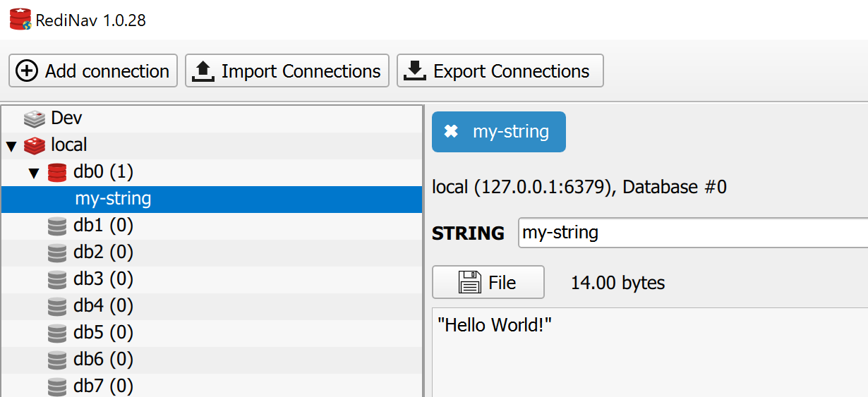Collapse the db0 database tree arrow

[34, 173]
